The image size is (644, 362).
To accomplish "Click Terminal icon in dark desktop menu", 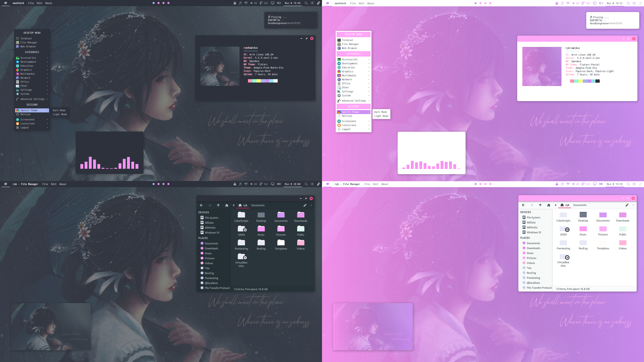I will (x=17, y=38).
